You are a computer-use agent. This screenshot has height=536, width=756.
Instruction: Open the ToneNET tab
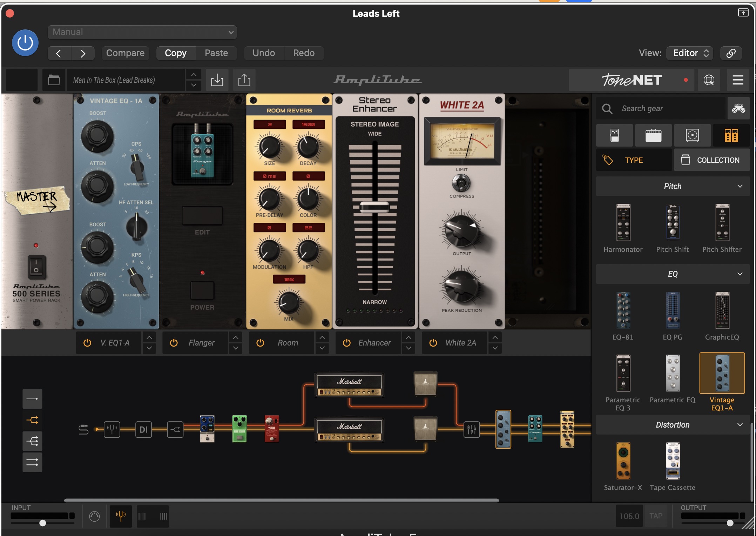tap(632, 80)
